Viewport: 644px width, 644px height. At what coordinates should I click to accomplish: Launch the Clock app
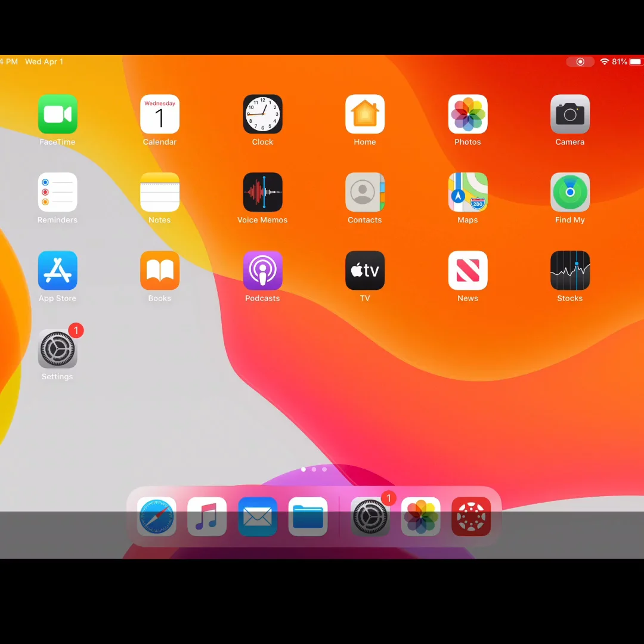coord(262,114)
